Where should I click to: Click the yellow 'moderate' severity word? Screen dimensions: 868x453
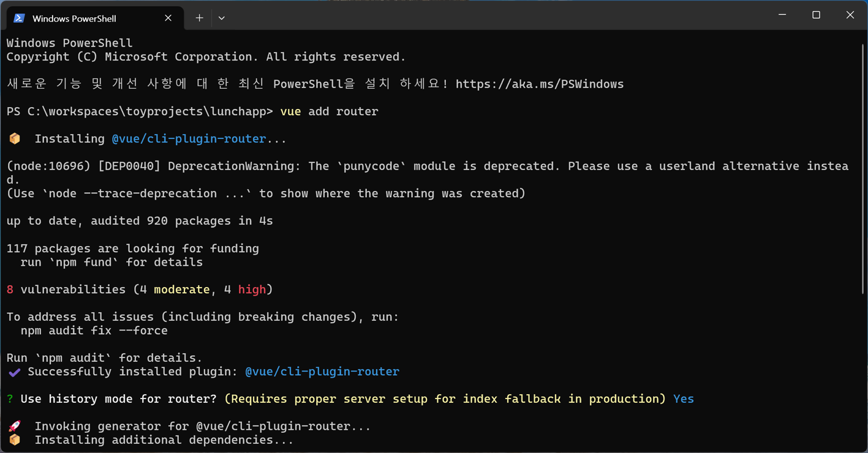(182, 290)
